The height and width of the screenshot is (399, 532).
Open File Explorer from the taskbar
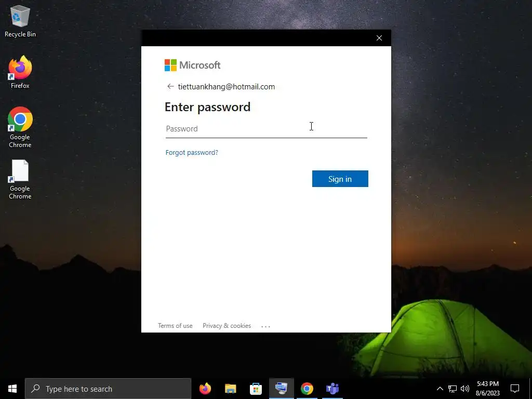230,389
